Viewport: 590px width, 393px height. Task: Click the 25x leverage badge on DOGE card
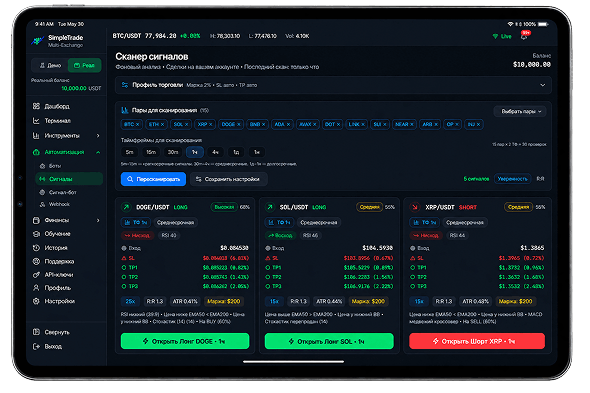point(130,301)
